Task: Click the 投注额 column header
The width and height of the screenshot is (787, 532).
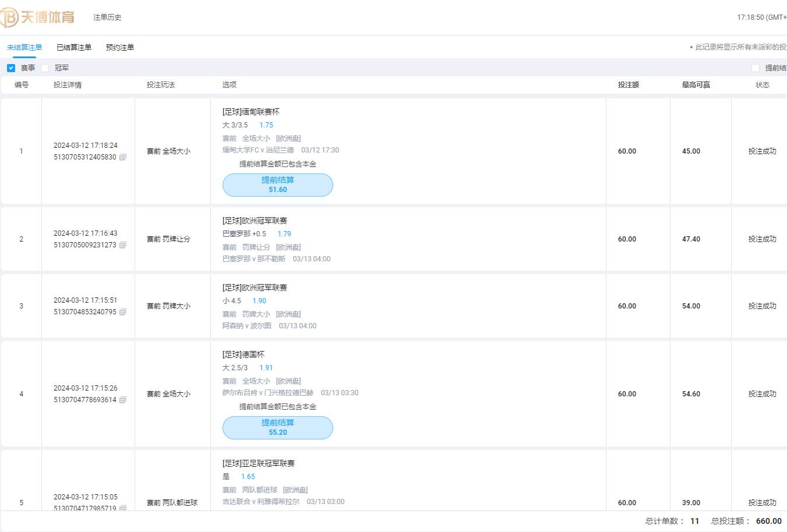Action: (x=629, y=85)
